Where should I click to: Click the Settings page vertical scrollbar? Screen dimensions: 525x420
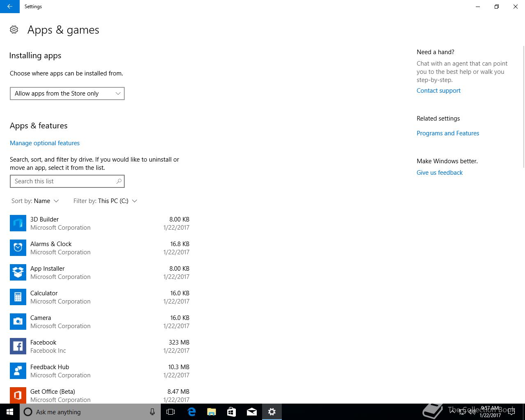[523, 107]
